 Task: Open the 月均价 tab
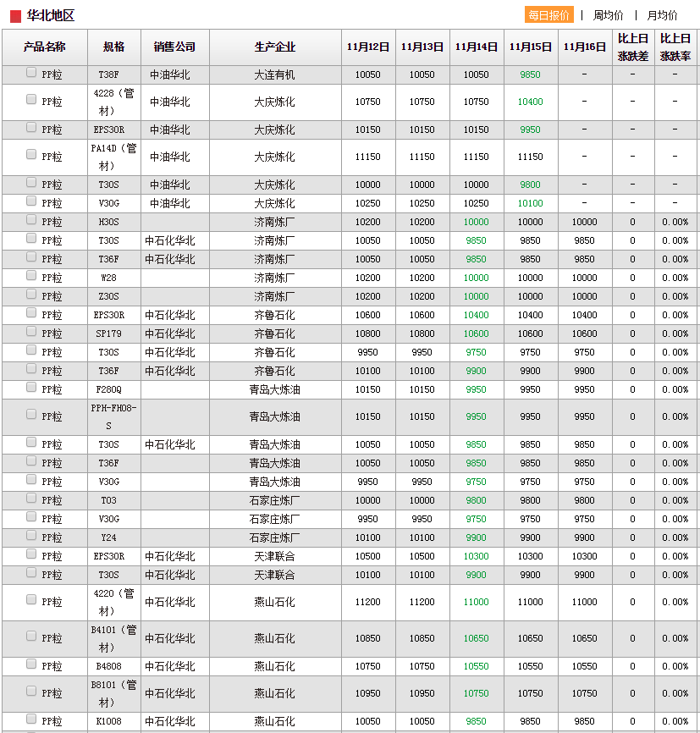662,15
